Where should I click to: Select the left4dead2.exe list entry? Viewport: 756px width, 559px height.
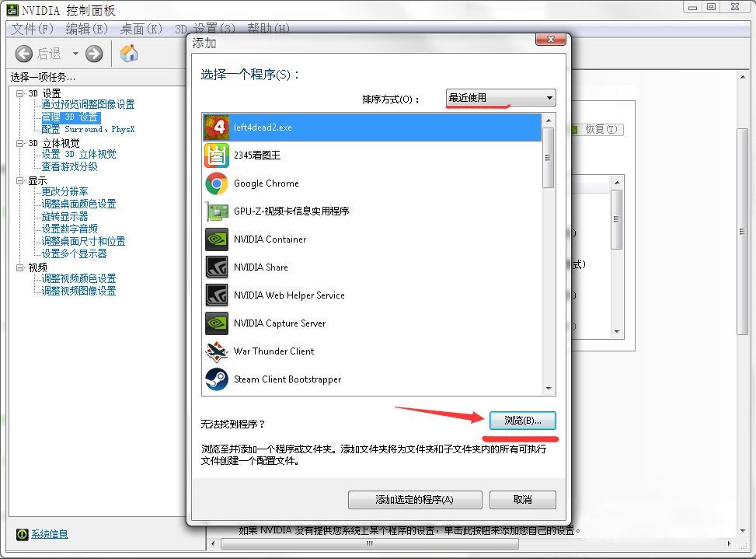pos(372,128)
